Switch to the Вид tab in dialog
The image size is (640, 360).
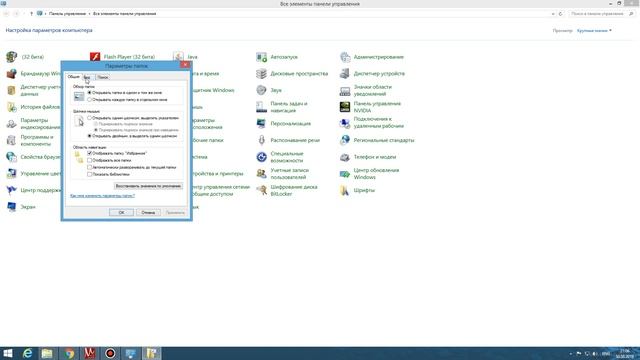pos(87,77)
